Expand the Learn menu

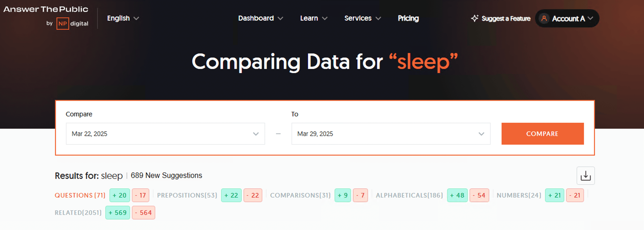click(313, 18)
